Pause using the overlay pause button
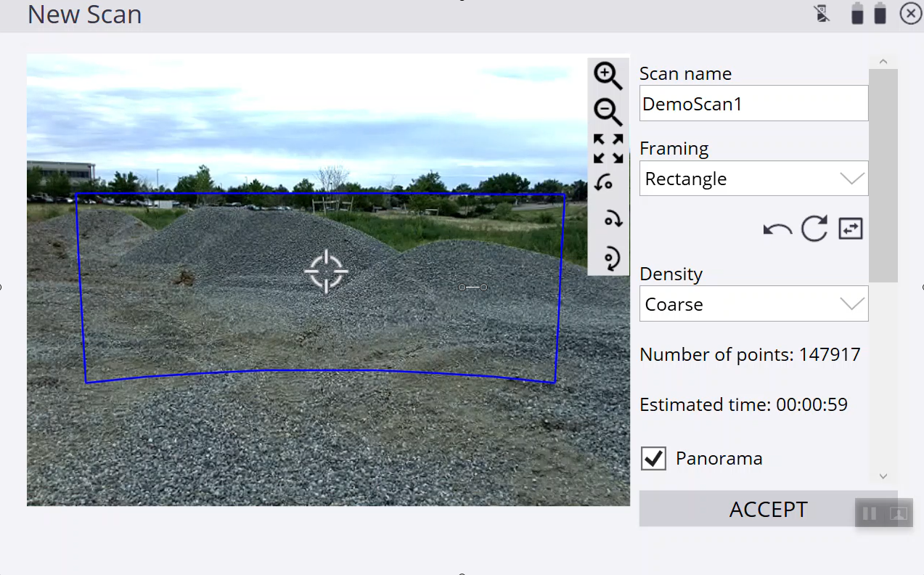 click(869, 514)
